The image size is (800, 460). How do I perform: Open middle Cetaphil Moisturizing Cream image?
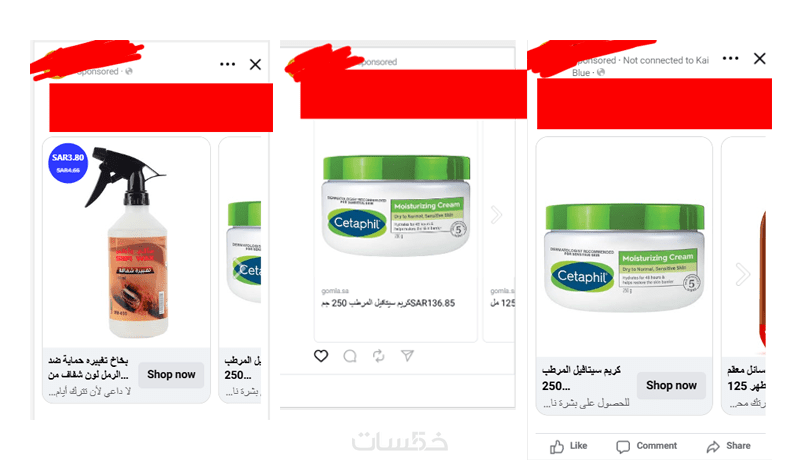pos(396,206)
